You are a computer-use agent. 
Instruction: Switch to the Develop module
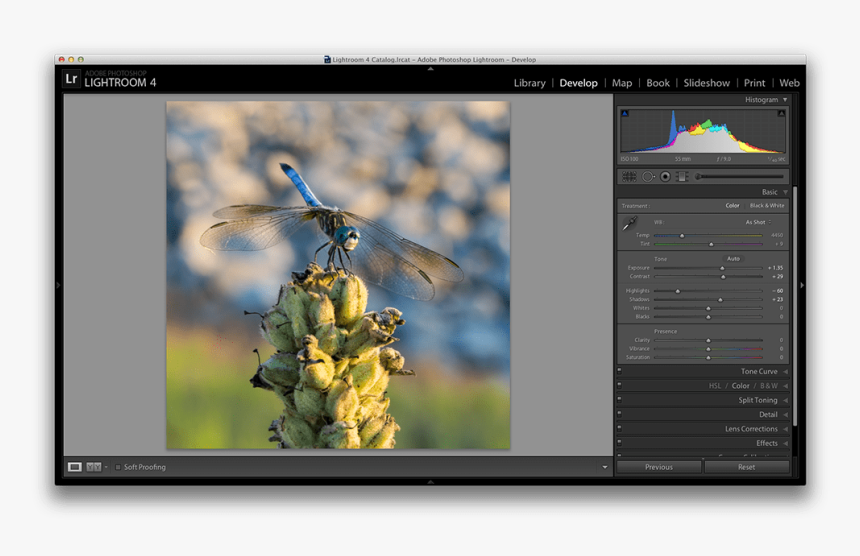[578, 83]
